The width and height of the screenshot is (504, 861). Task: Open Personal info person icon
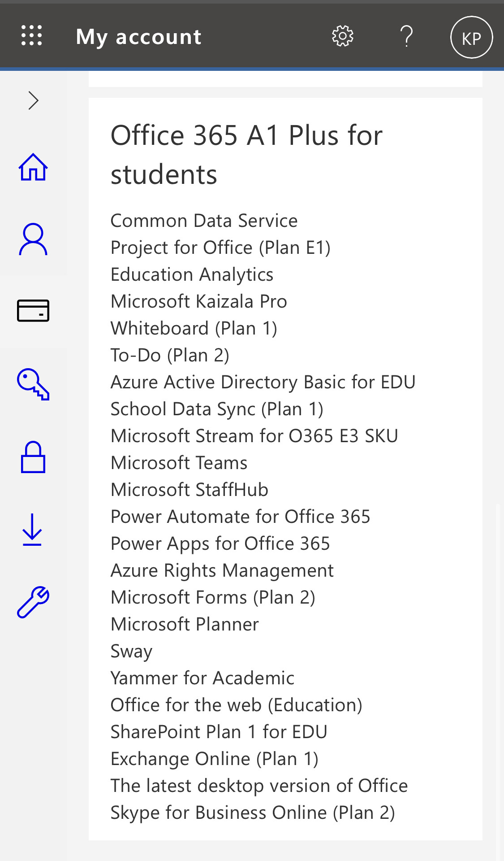click(33, 239)
